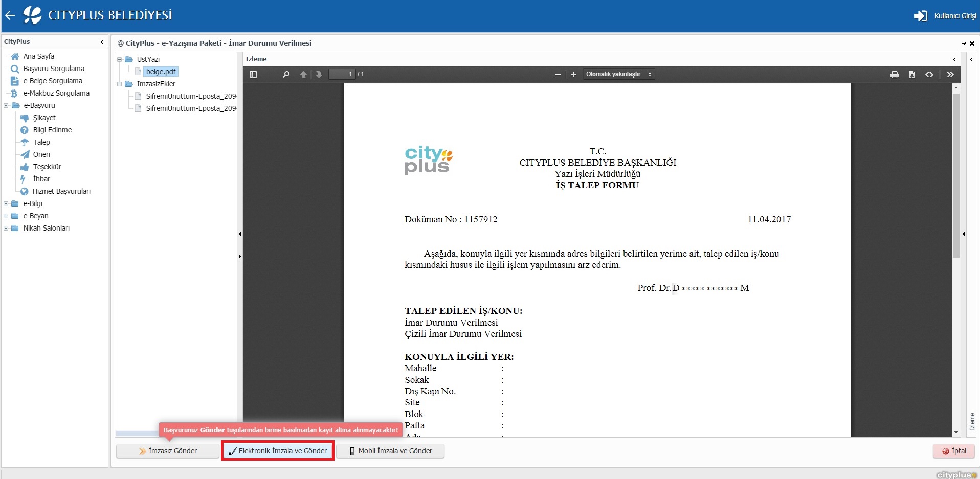Open PDF find search tool
This screenshot has height=479, width=980.
click(286, 74)
